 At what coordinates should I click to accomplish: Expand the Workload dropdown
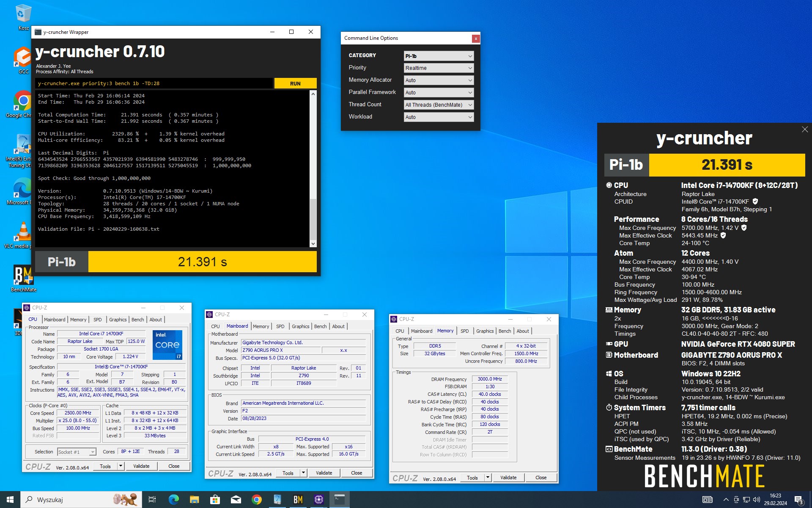439,117
